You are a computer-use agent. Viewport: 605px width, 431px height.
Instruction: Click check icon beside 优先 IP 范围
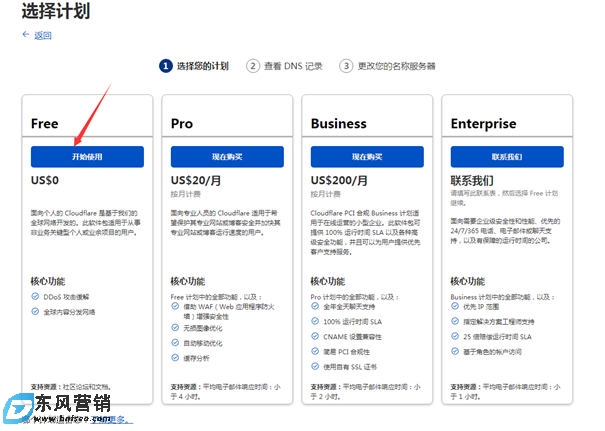pos(455,306)
